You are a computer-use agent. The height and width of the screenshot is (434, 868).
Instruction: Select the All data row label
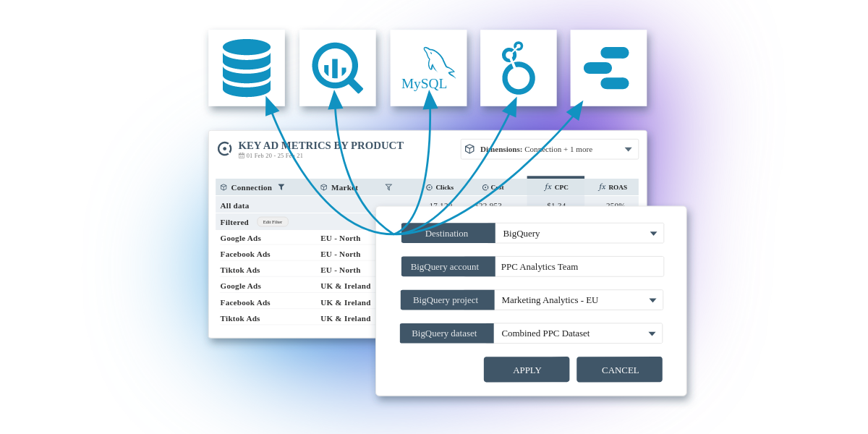(x=235, y=205)
